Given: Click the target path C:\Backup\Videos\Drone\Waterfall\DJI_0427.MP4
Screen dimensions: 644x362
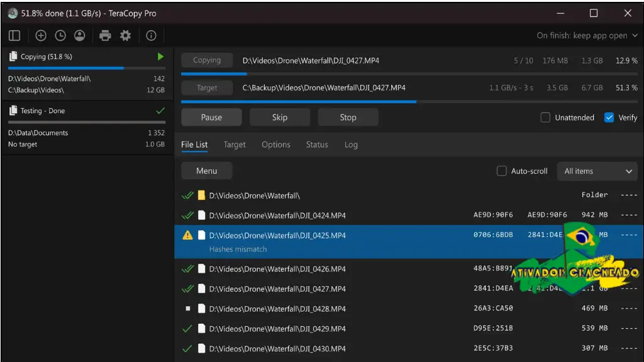Looking at the screenshot, I should [x=324, y=87].
